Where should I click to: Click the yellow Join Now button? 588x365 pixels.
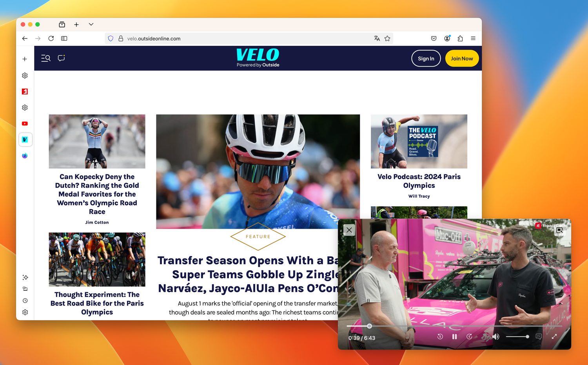pyautogui.click(x=462, y=58)
